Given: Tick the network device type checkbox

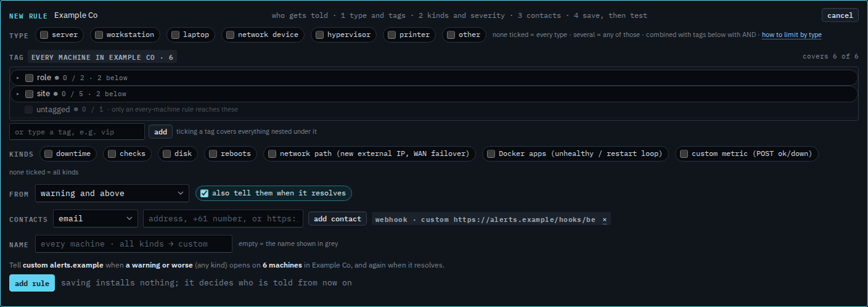Looking at the screenshot, I should click(x=230, y=35).
